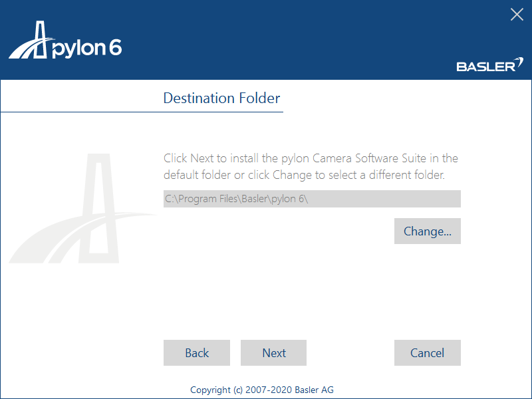Image resolution: width=532 pixels, height=399 pixels.
Task: Close the installer with the X icon
Action: tap(517, 15)
